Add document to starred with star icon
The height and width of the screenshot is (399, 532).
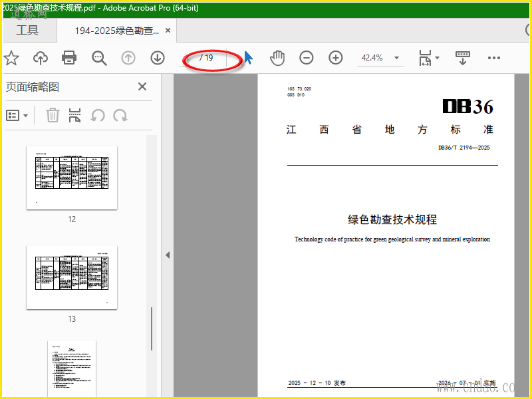point(11,58)
